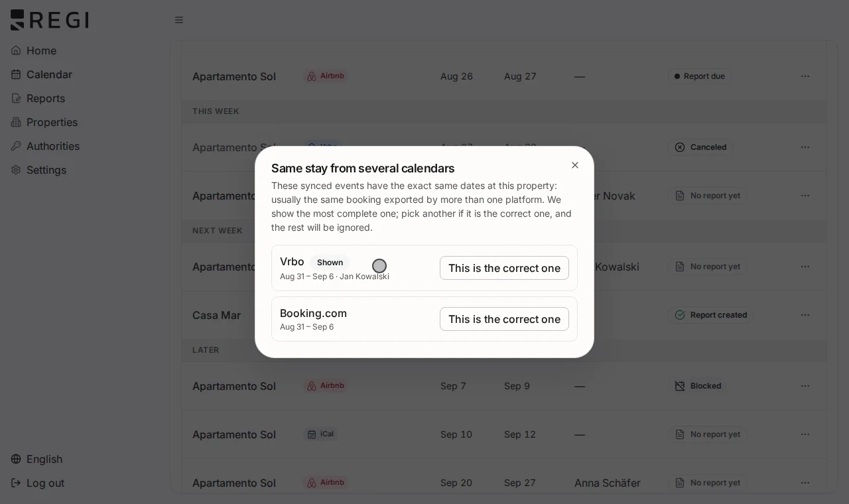This screenshot has width=849, height=504.
Task: Open the three-dot menu on Novak's row
Action: tap(805, 196)
